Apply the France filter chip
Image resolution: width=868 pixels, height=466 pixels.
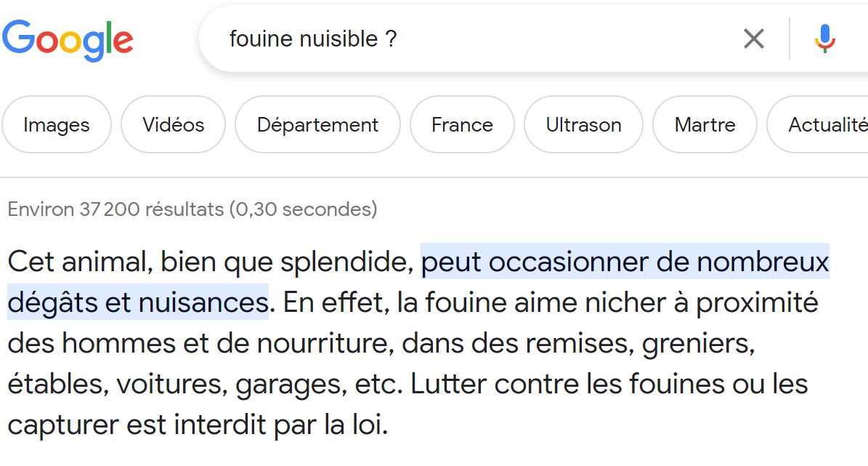462,124
